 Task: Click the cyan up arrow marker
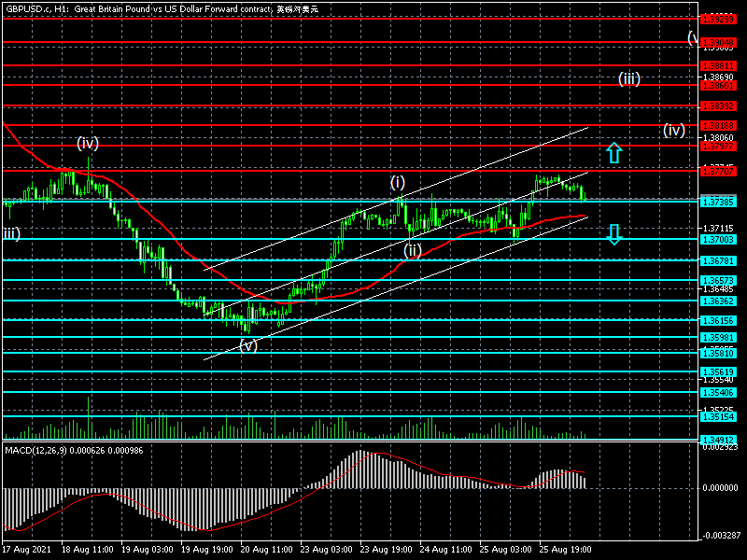(613, 153)
